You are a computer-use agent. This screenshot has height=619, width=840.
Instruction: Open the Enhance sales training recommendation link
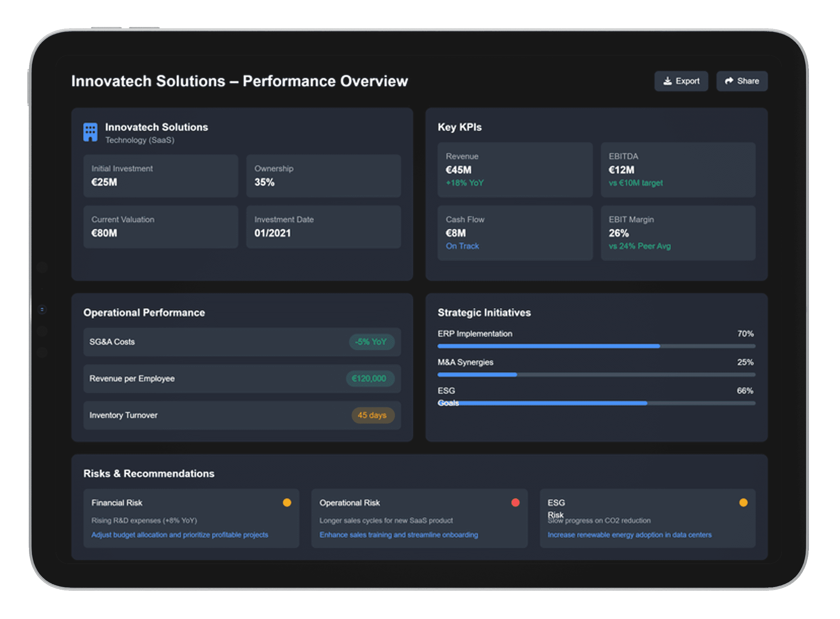click(x=399, y=535)
